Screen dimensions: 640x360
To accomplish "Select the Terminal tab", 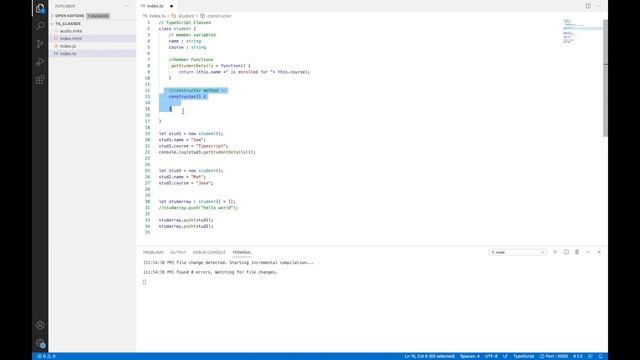I will coord(242,252).
